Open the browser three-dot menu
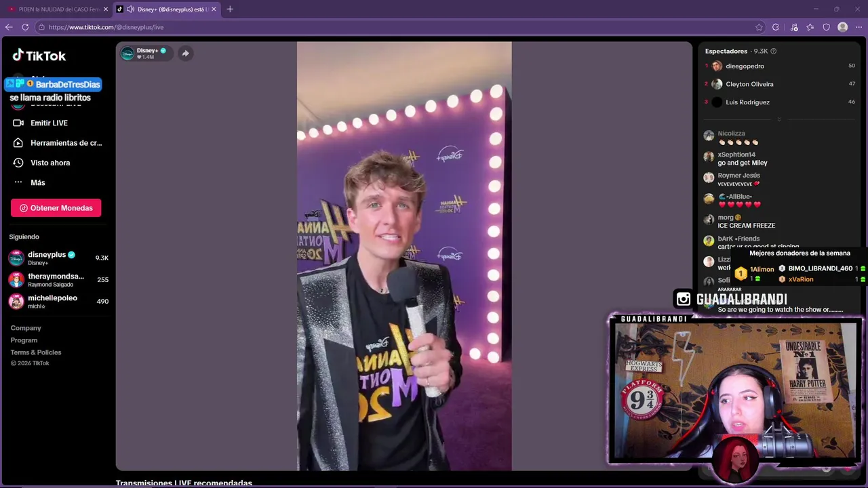This screenshot has width=868, height=488. [858, 27]
